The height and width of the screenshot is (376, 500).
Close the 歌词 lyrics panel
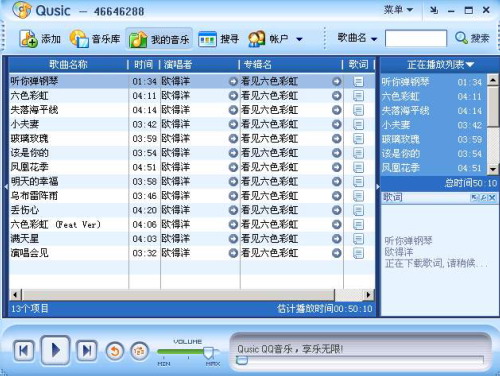point(492,198)
